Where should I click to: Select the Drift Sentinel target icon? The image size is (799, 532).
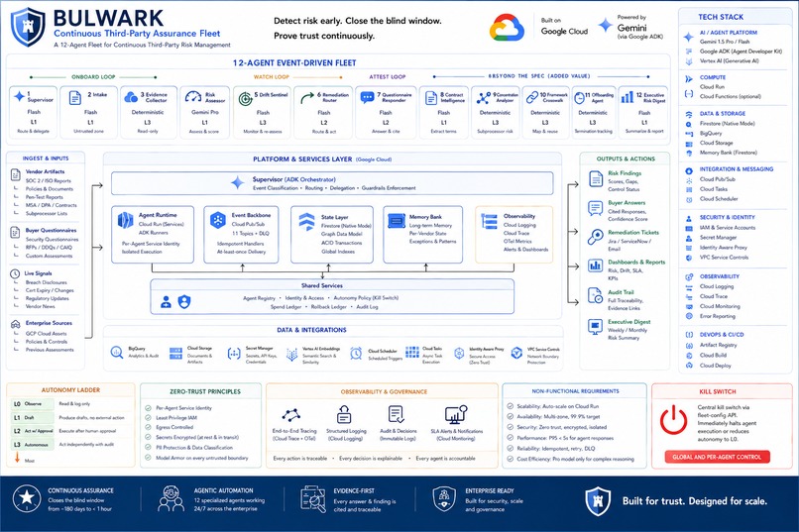(x=246, y=99)
